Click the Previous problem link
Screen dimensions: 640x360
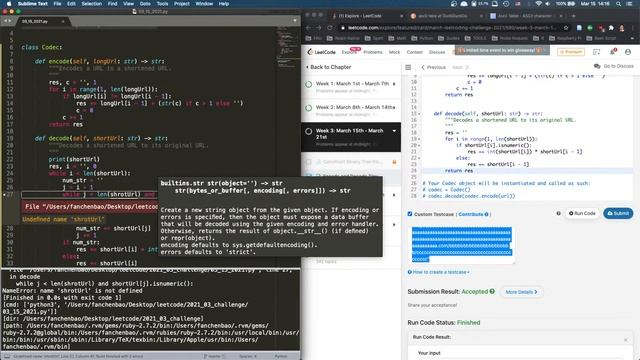[434, 67]
